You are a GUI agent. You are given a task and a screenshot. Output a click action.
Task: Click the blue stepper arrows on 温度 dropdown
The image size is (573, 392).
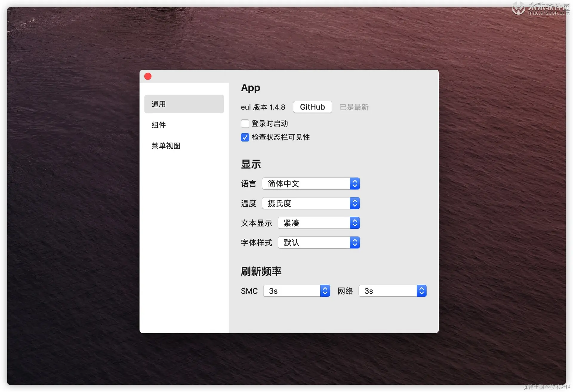point(355,203)
